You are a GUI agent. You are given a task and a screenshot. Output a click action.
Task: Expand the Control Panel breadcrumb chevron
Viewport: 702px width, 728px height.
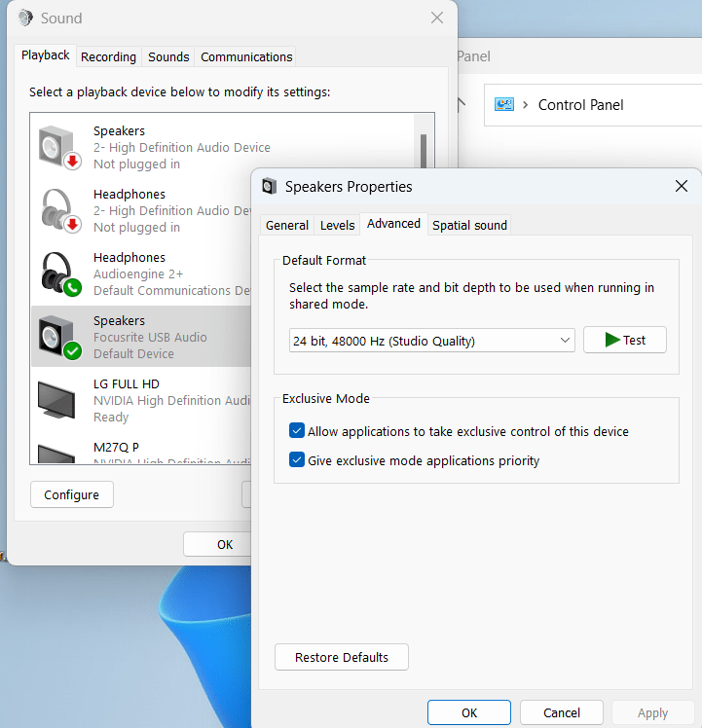(526, 105)
